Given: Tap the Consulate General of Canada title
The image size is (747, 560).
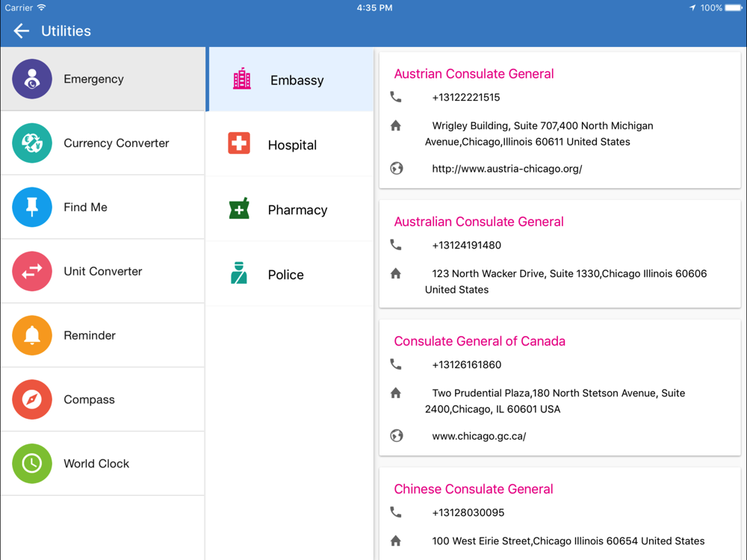Looking at the screenshot, I should click(480, 341).
